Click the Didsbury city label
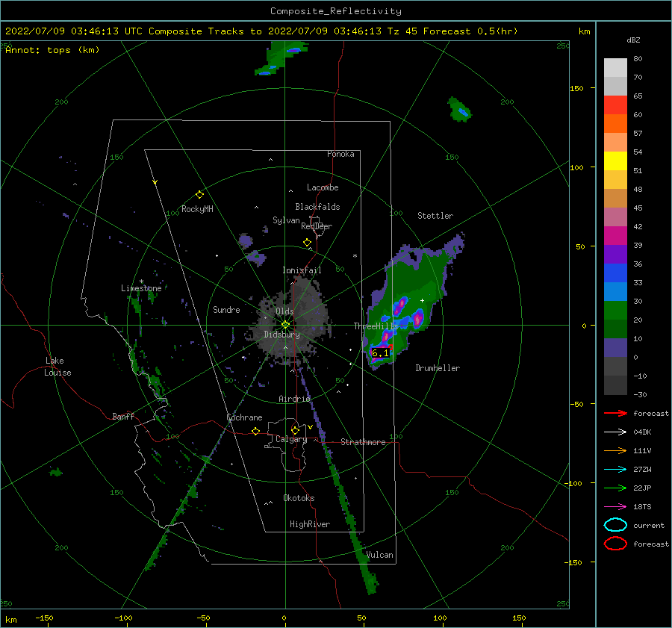 coord(281,335)
